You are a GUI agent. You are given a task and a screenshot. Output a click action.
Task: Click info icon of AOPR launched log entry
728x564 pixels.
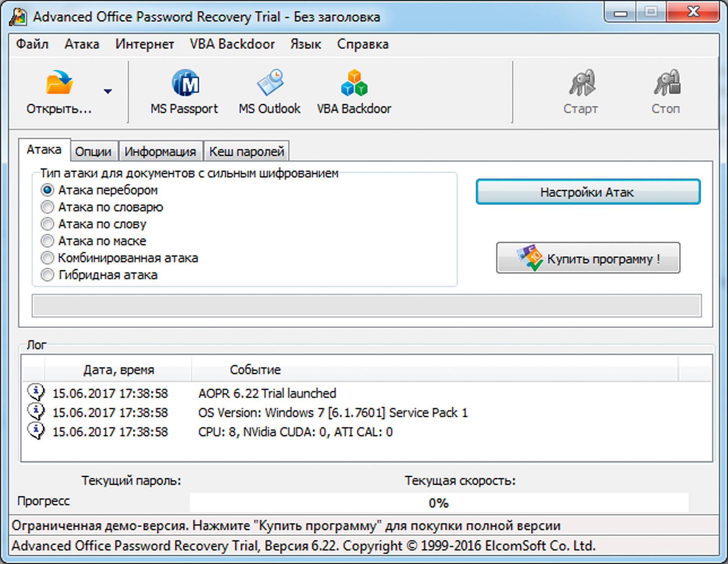36,392
